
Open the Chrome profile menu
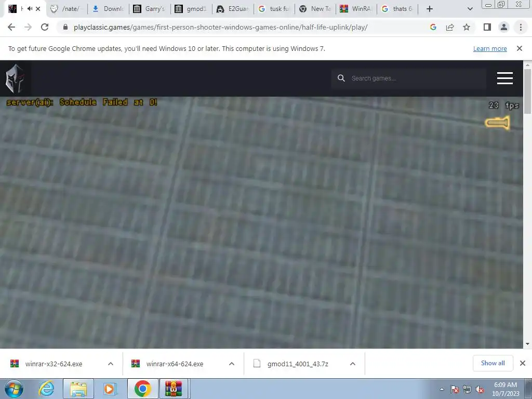pos(504,27)
